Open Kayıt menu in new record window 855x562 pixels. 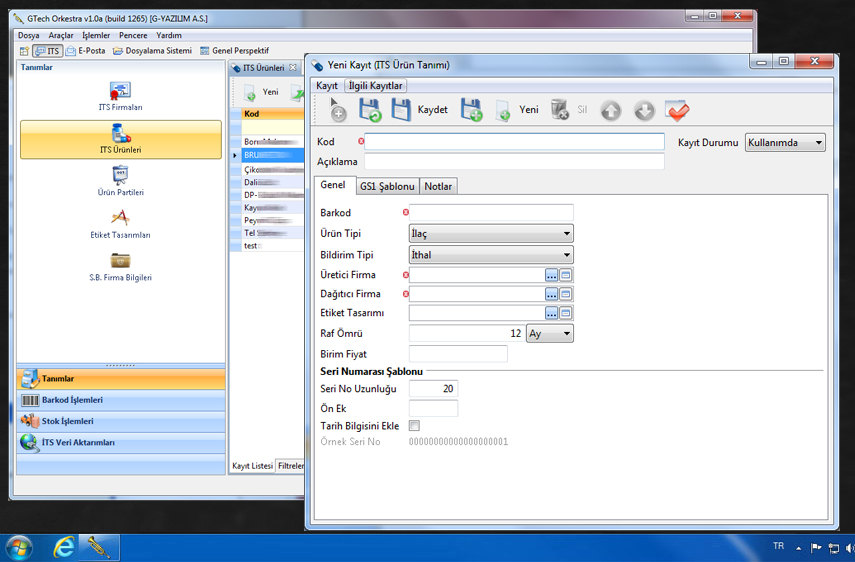coord(327,86)
